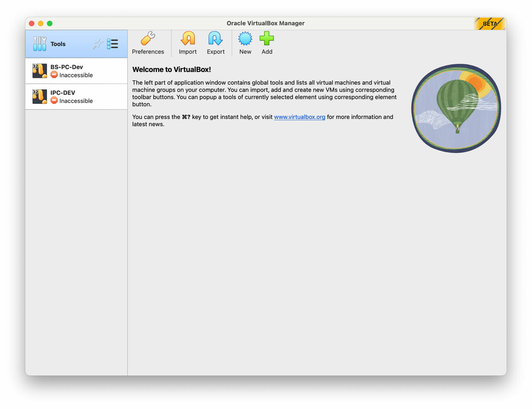This screenshot has width=532, height=409.
Task: Click the Import appliance arrow icon
Action: pyautogui.click(x=188, y=39)
